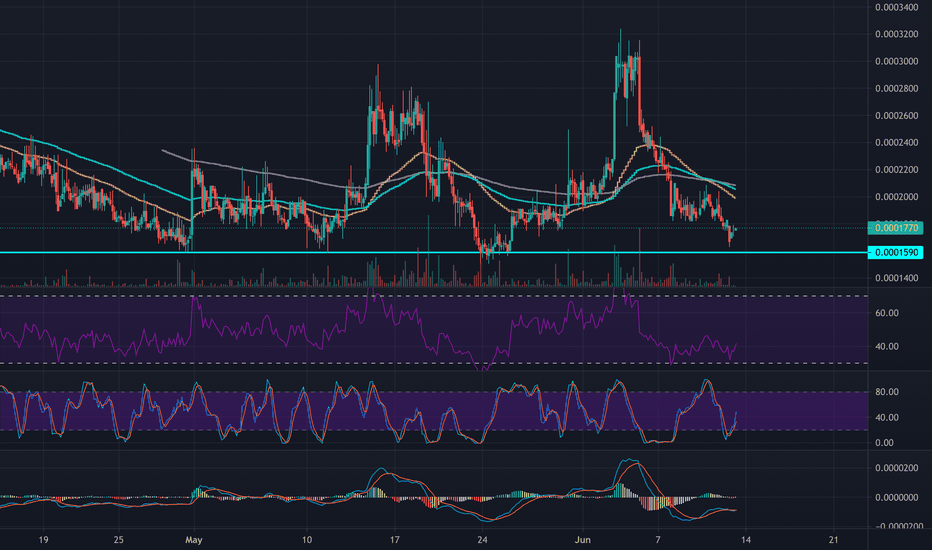Click the date label 21 on time axis

pos(834,540)
